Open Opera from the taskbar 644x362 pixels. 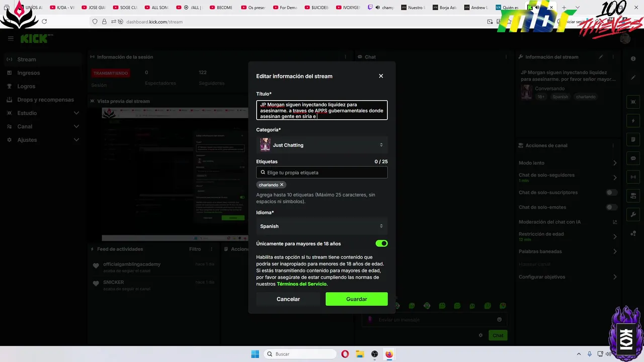tap(345, 354)
